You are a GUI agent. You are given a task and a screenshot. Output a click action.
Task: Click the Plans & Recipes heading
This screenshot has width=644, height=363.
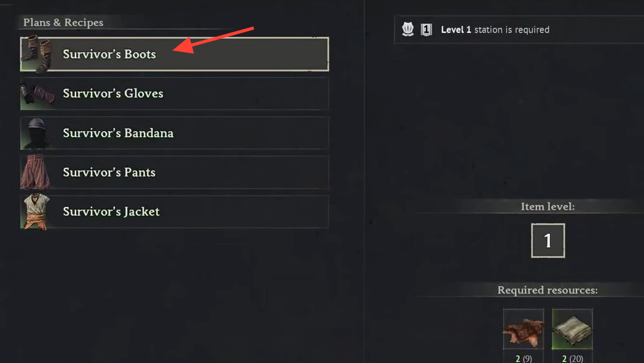pos(63,23)
